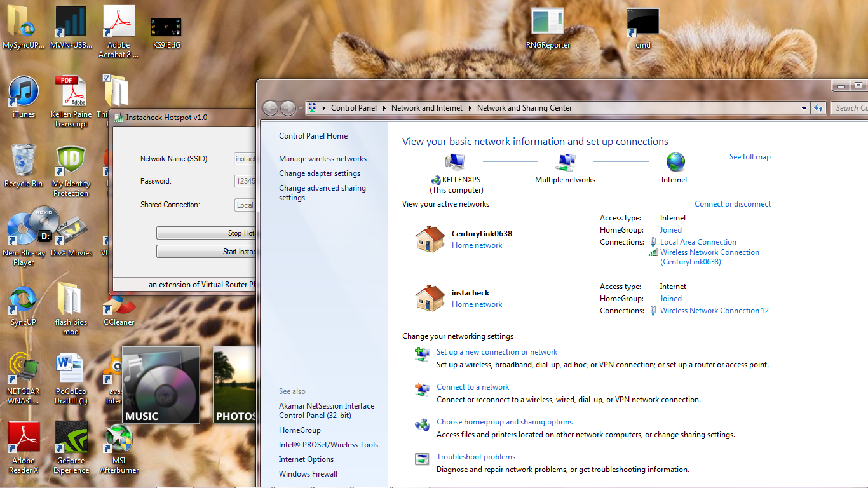Image resolution: width=868 pixels, height=488 pixels.
Task: Open Change advanced sharing settings
Action: click(322, 193)
